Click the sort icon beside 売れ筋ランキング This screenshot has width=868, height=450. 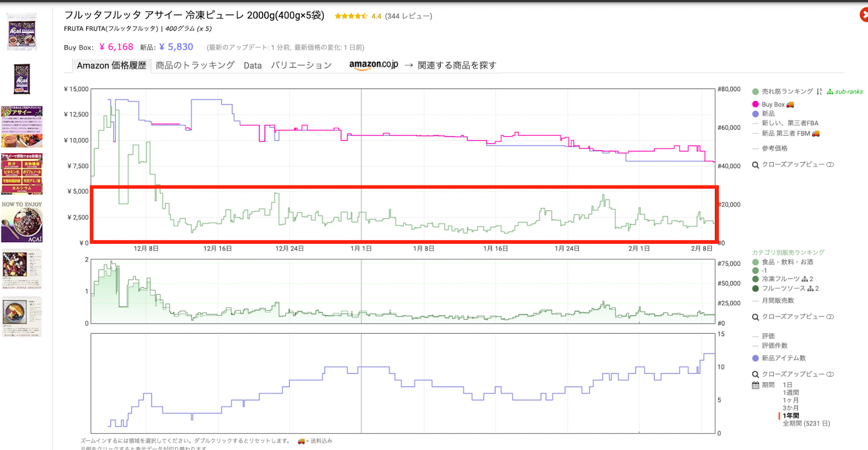point(819,92)
